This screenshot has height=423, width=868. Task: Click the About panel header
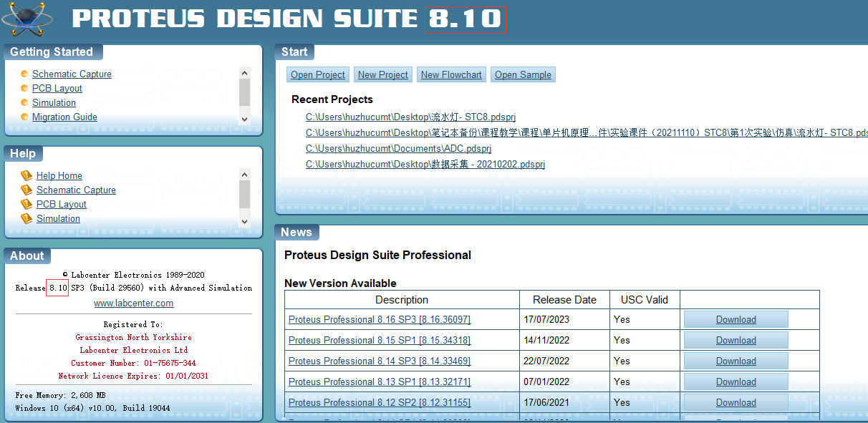pos(27,256)
